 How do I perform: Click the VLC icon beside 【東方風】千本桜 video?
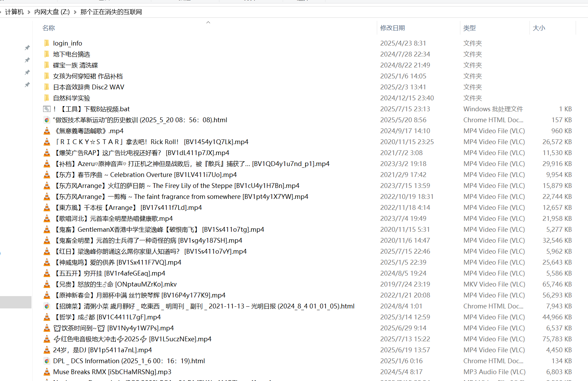click(x=47, y=207)
